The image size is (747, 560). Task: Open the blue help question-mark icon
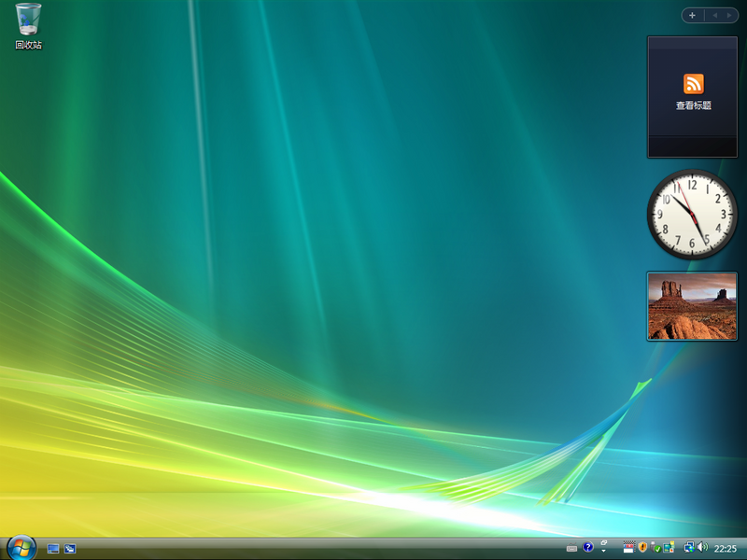click(588, 547)
